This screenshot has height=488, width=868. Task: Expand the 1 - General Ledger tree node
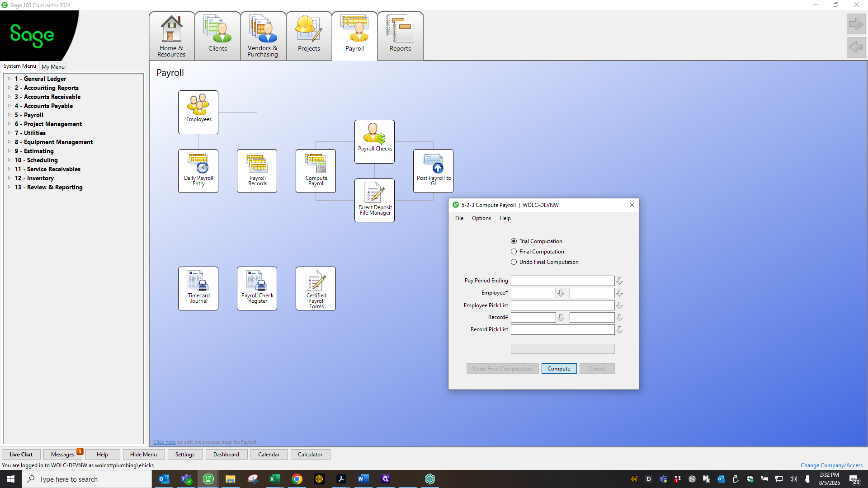tap(9, 79)
